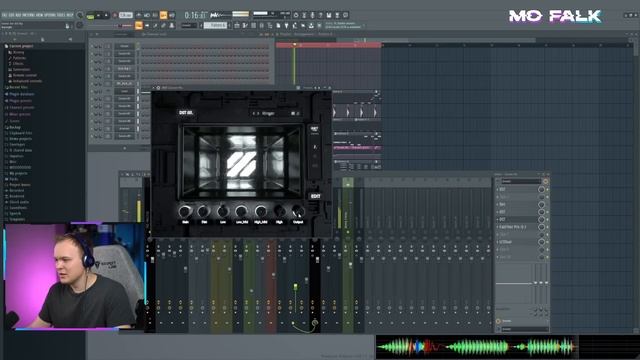
Task: Expand the Backup folder
Action: coord(14,127)
